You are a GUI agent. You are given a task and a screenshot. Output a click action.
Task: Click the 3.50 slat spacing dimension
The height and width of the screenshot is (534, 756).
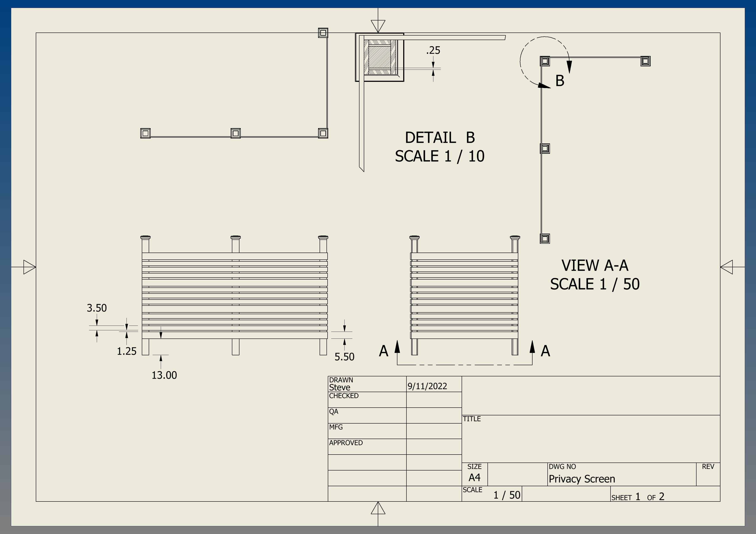pyautogui.click(x=97, y=308)
